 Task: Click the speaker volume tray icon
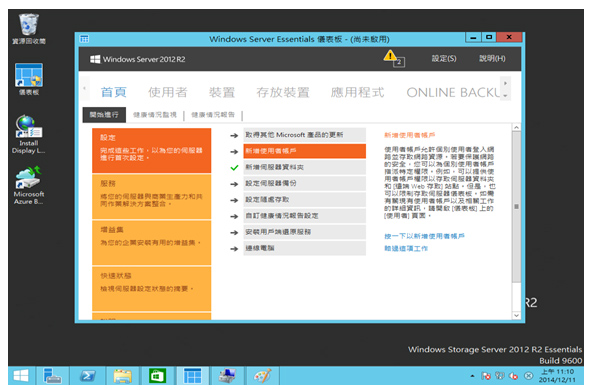pos(514,376)
